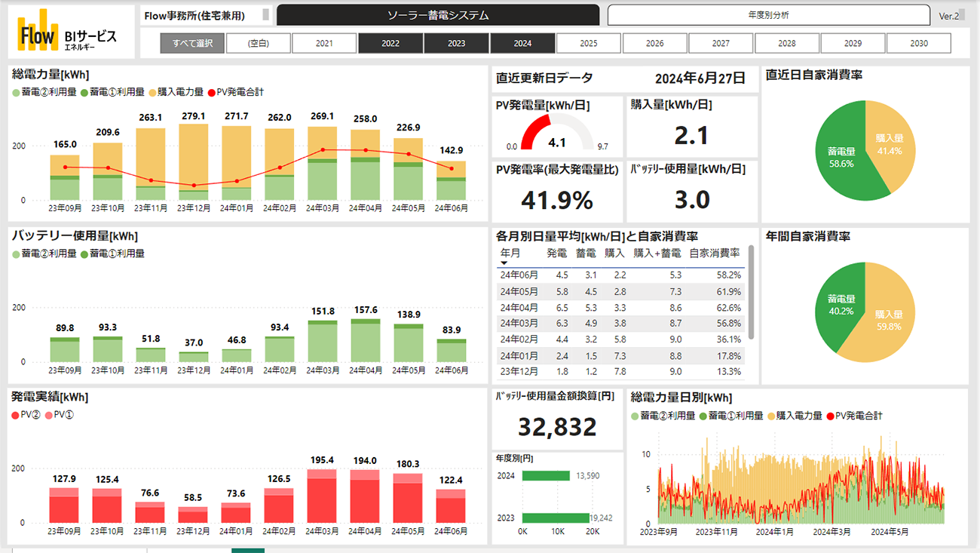Screen dimensions: 980x553
Task: Select the (空白) slicer button
Action: 259,44
